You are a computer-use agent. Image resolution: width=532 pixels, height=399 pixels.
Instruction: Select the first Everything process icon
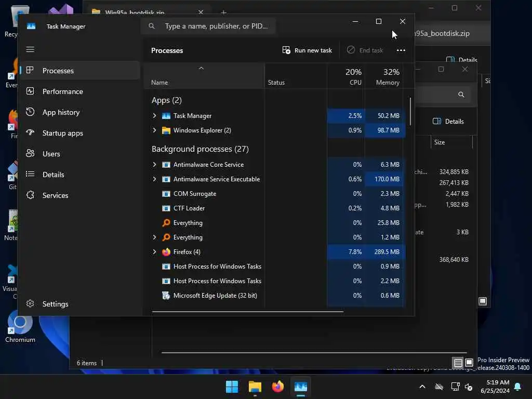click(x=166, y=222)
